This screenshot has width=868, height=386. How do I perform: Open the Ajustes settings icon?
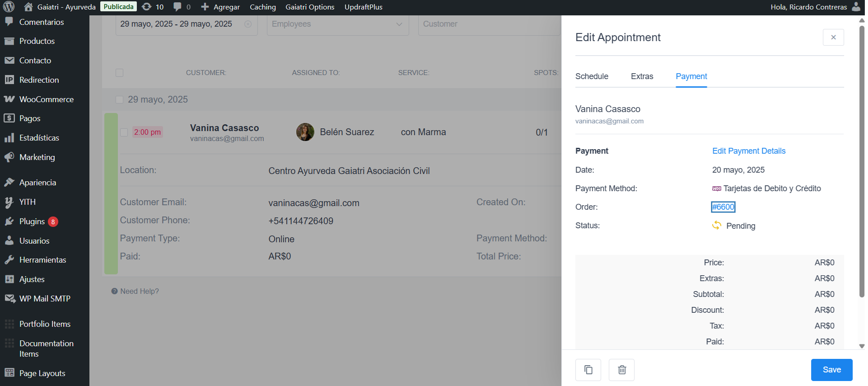(9, 279)
